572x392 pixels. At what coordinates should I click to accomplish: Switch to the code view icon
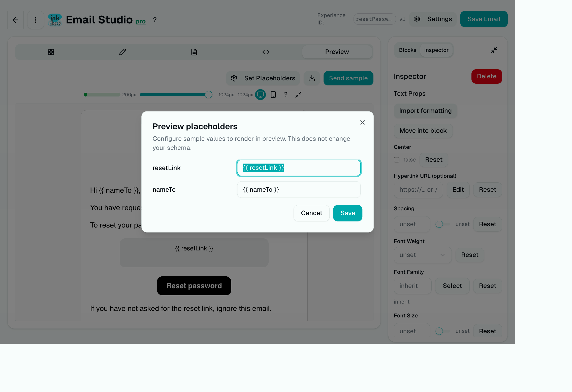point(265,52)
